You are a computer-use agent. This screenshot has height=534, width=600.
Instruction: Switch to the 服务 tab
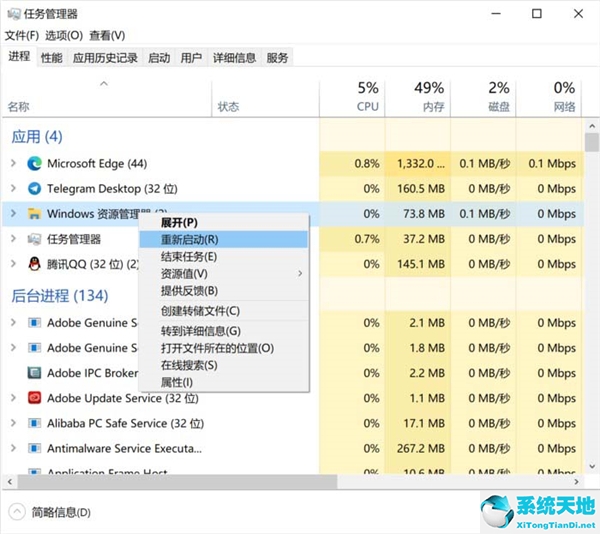coord(277,58)
